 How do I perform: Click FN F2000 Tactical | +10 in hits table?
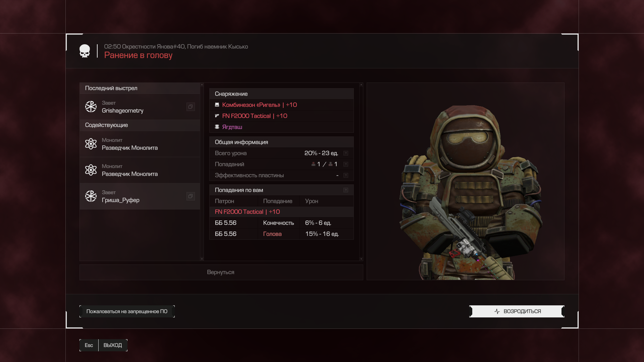(247, 212)
